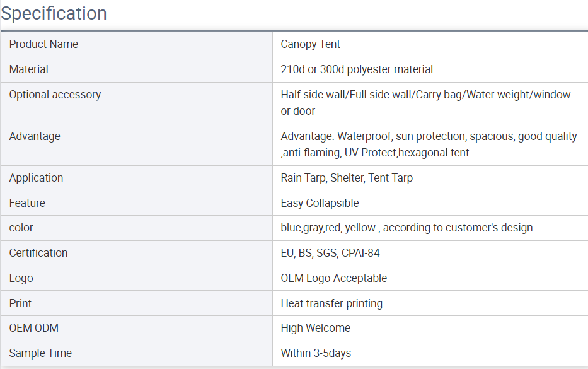Click the Heat transfer printing value
588x369 pixels.
(x=331, y=303)
